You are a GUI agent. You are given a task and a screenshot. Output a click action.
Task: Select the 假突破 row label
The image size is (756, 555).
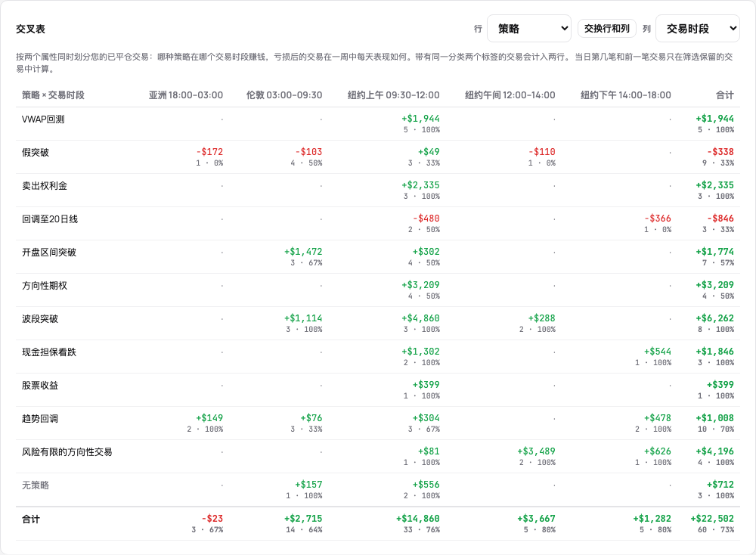point(36,153)
